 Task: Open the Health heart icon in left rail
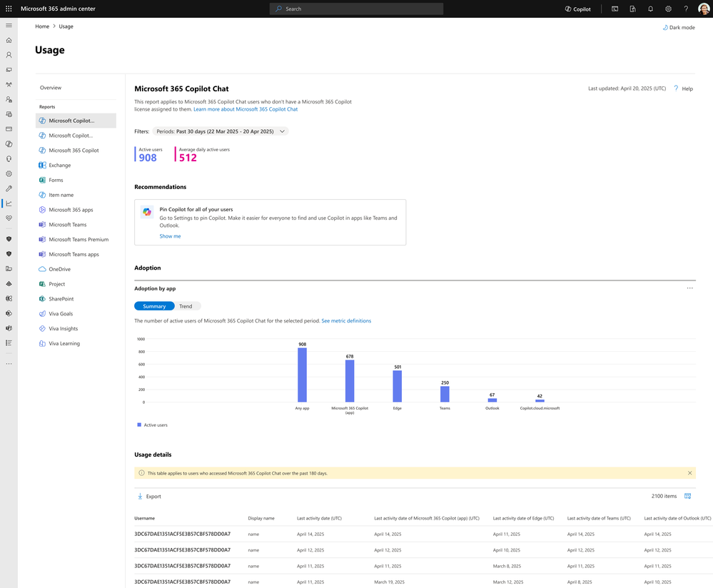pyautogui.click(x=9, y=218)
